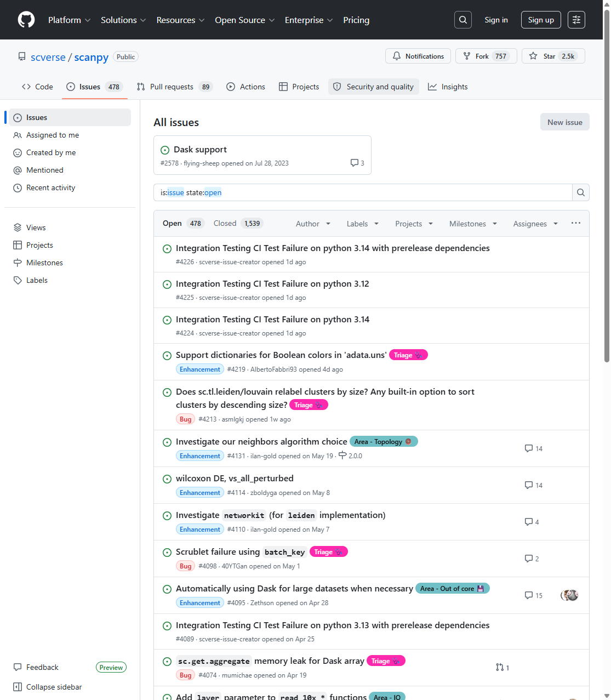Open the Projects filter dropdown

(x=414, y=224)
